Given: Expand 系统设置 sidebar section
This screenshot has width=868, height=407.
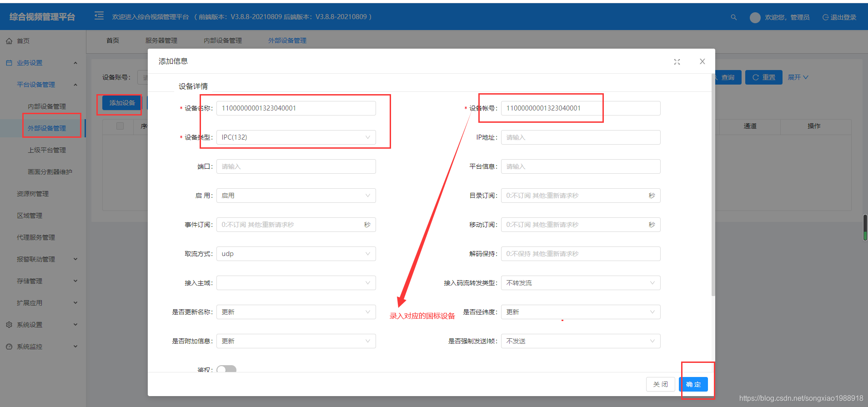Looking at the screenshot, I should click(43, 325).
